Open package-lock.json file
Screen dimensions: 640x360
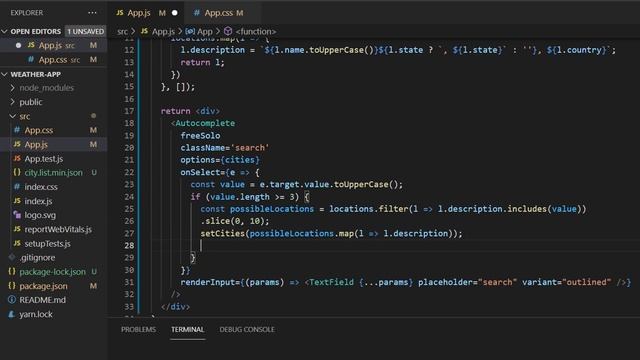coord(53,271)
